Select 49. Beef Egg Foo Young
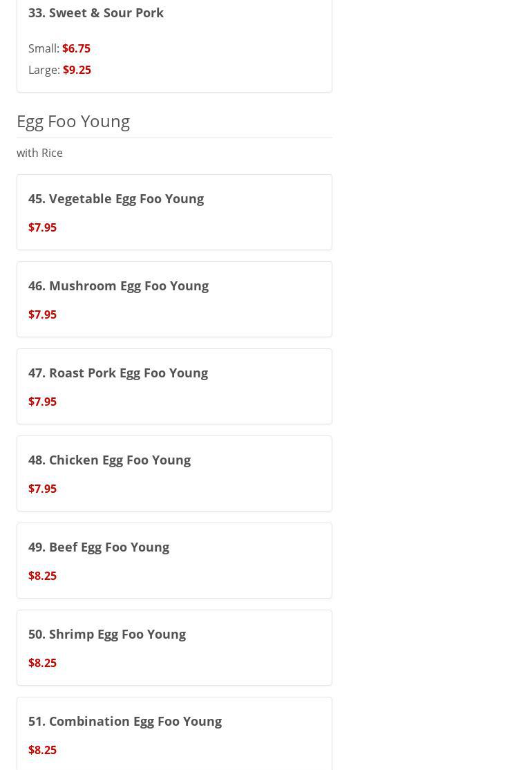Screen dimensions: 532x770 point(99,547)
